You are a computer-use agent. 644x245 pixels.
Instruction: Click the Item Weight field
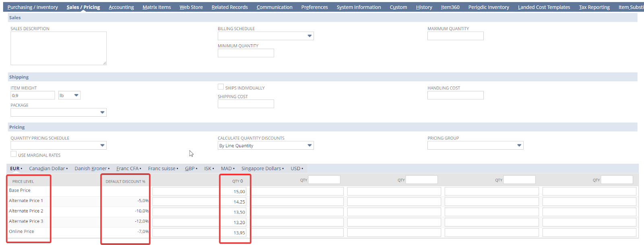pyautogui.click(x=33, y=95)
